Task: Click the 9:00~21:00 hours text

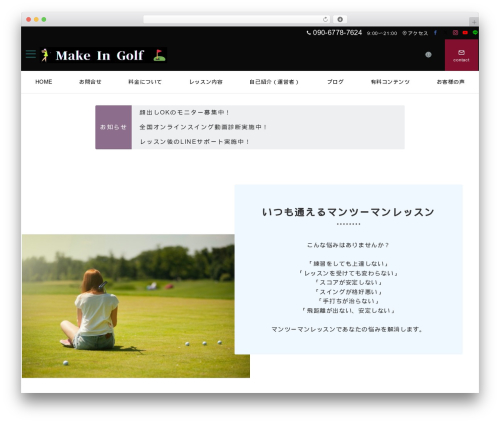Action: pyautogui.click(x=382, y=33)
